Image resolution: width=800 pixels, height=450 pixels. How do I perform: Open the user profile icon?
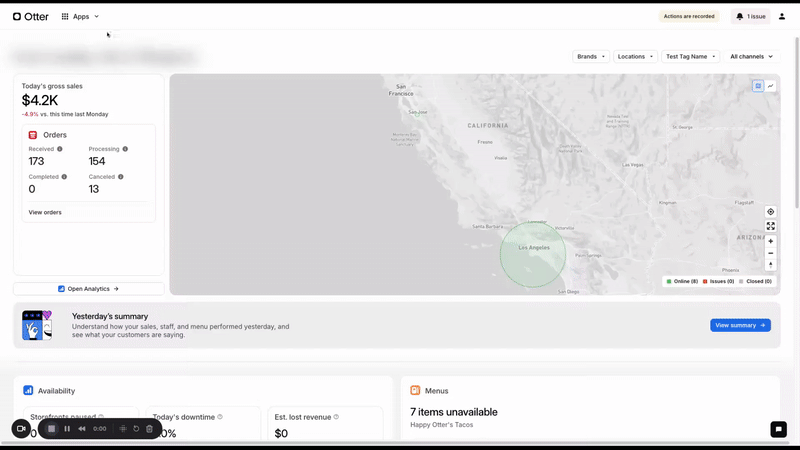(782, 16)
